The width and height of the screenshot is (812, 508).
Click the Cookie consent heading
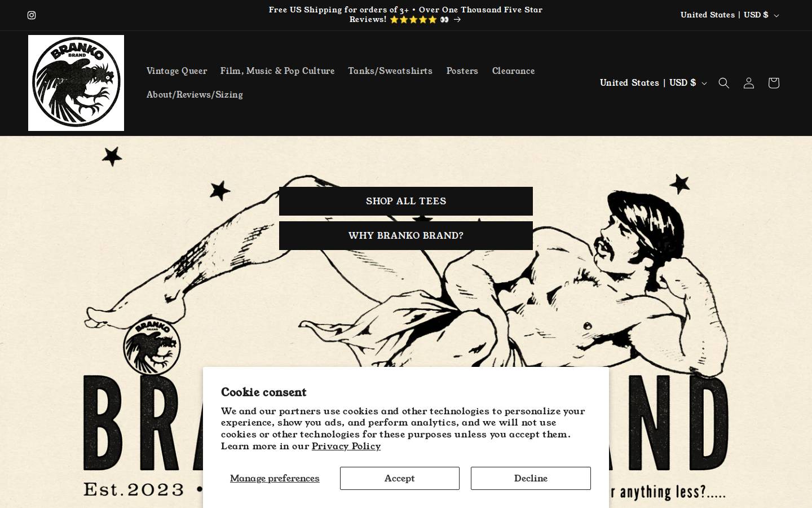263,392
